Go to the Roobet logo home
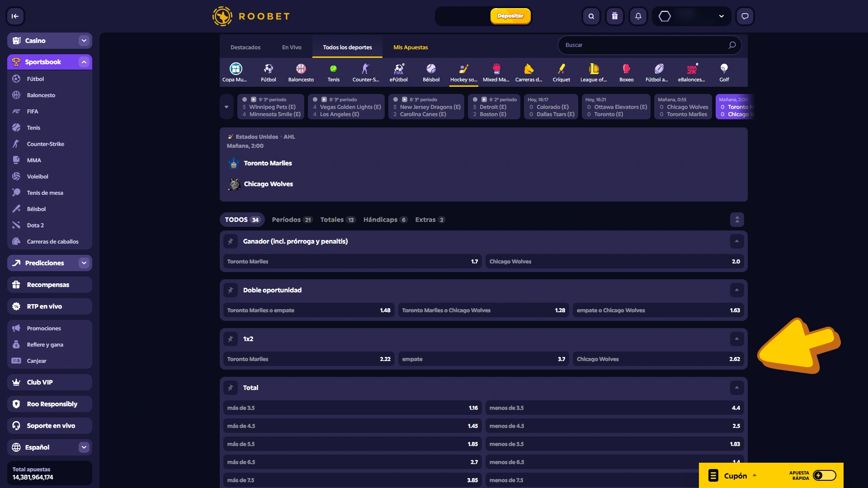 pos(251,16)
